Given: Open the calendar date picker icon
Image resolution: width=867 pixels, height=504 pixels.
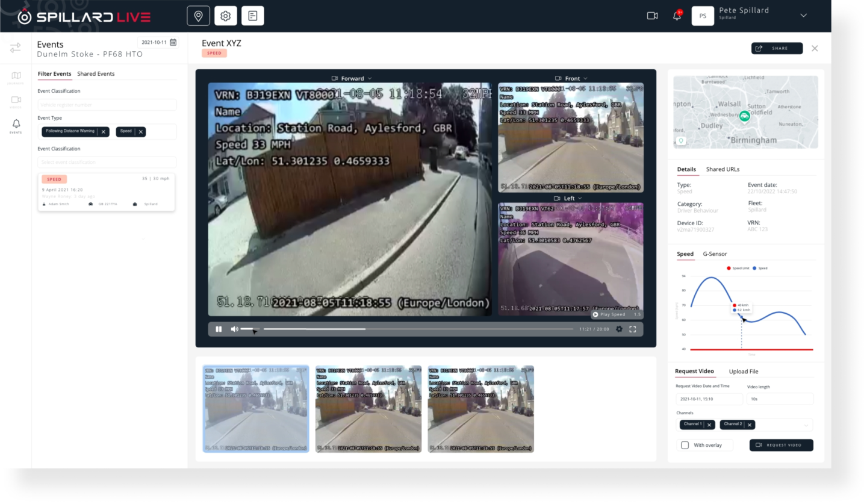Looking at the screenshot, I should [173, 42].
